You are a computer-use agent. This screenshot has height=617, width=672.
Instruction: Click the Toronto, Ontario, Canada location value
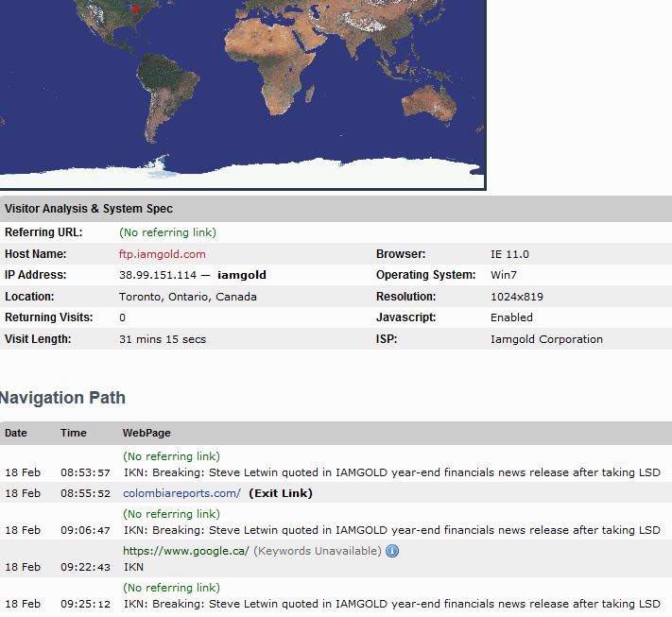point(188,297)
